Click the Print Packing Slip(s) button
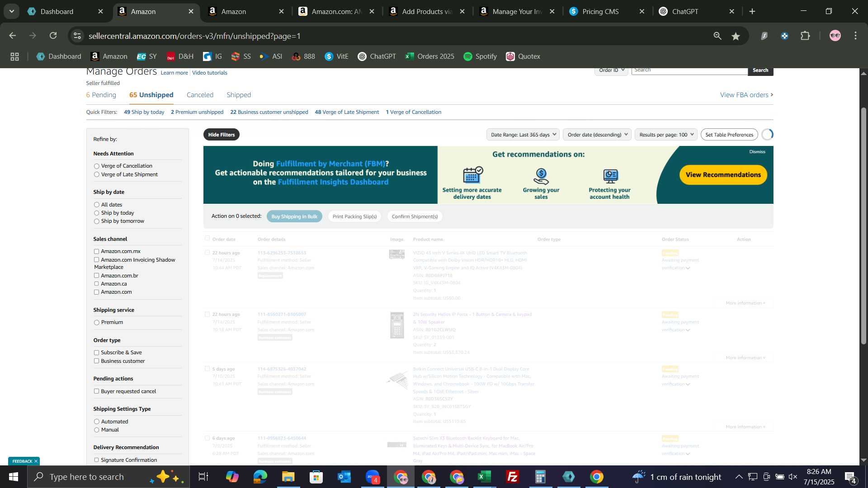868x488 pixels. point(354,216)
